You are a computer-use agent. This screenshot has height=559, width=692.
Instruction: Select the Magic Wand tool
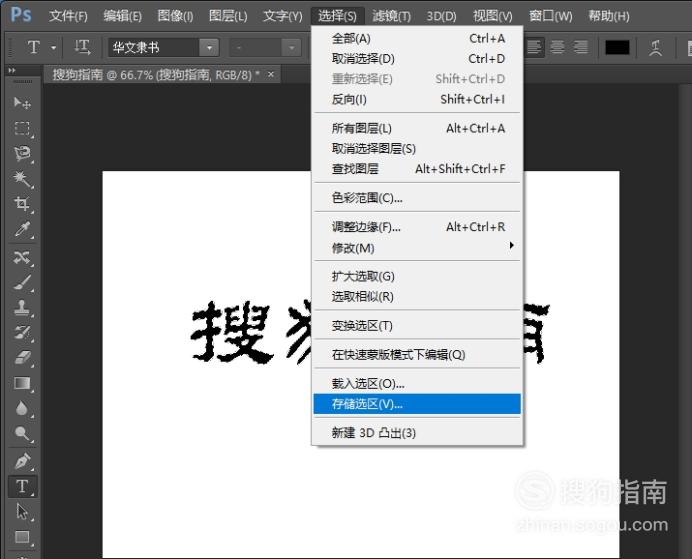tap(22, 179)
